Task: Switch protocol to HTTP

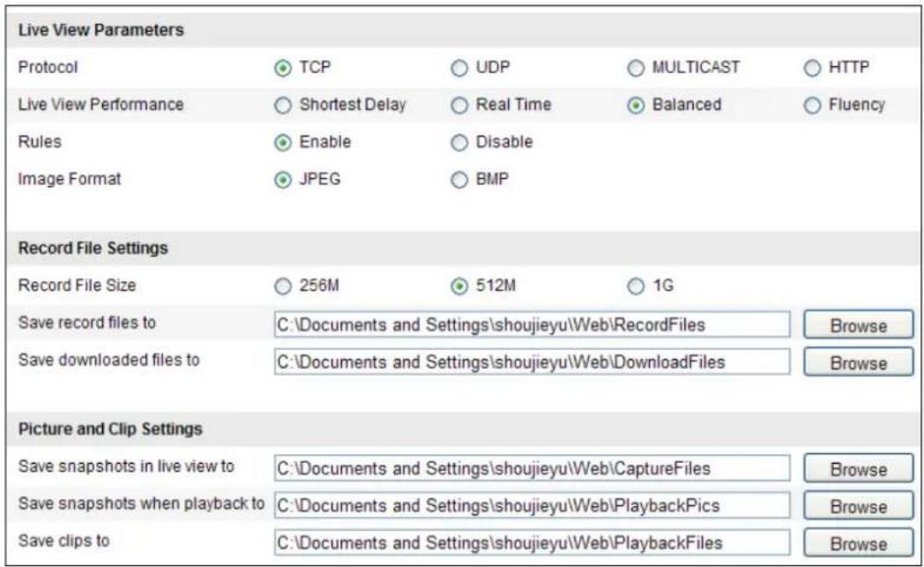Action: [812, 69]
